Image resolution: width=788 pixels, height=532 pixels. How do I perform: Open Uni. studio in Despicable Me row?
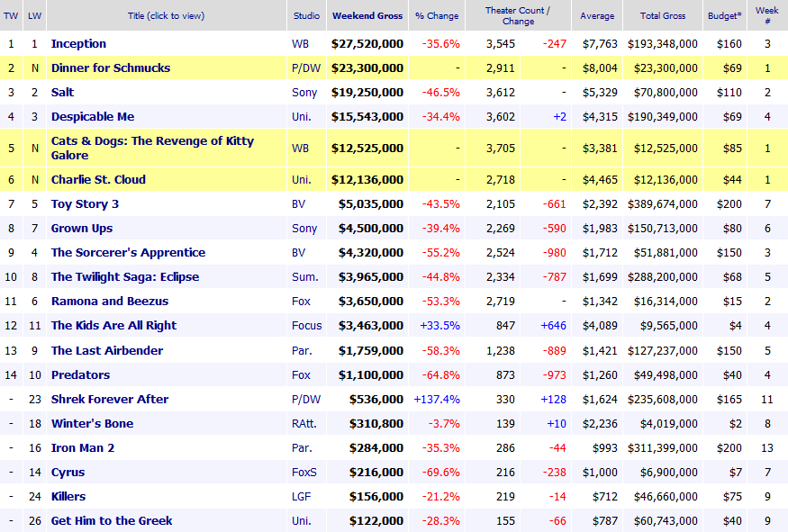pos(301,116)
